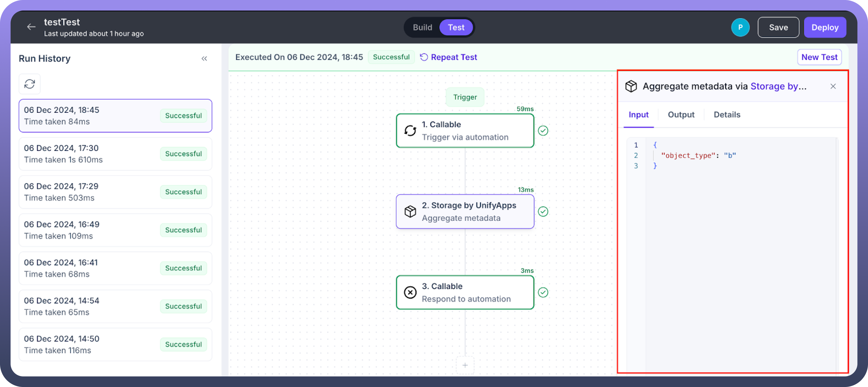Select the Input tab
The image size is (868, 387).
[x=638, y=115]
